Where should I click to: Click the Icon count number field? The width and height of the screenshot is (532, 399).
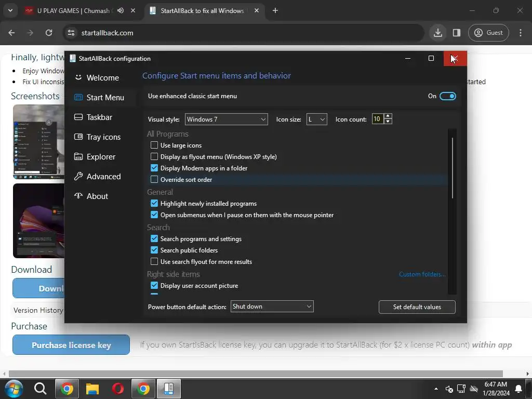coord(378,119)
